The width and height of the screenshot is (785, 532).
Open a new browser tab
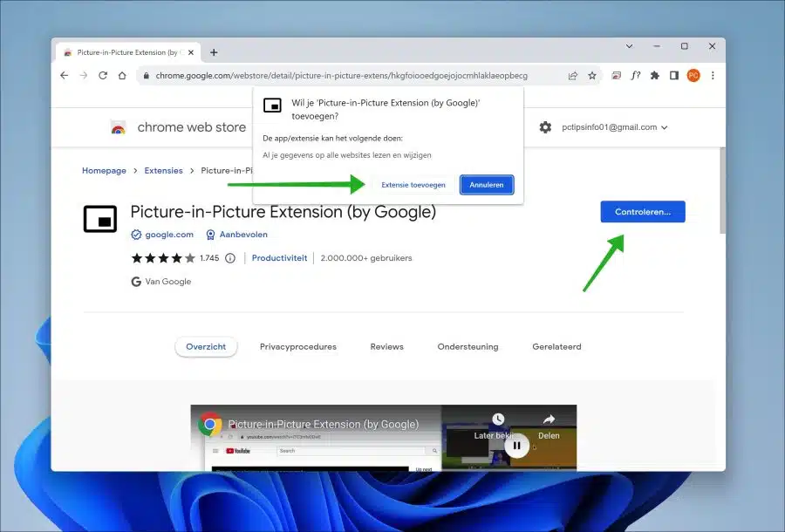click(x=214, y=52)
